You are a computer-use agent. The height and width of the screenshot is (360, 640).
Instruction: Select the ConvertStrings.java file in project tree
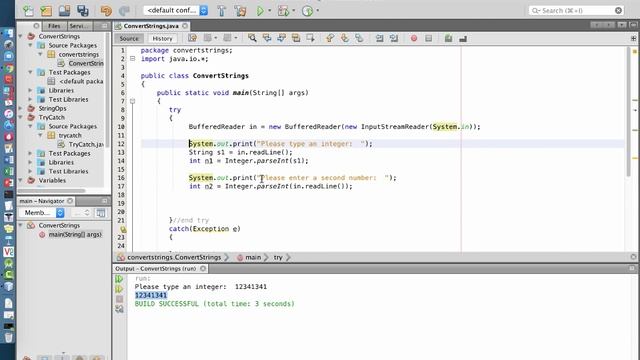(86, 63)
